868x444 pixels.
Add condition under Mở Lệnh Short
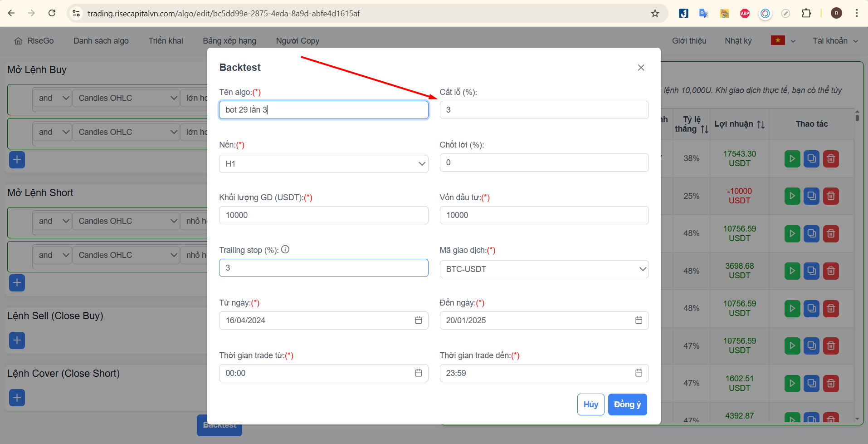point(17,283)
